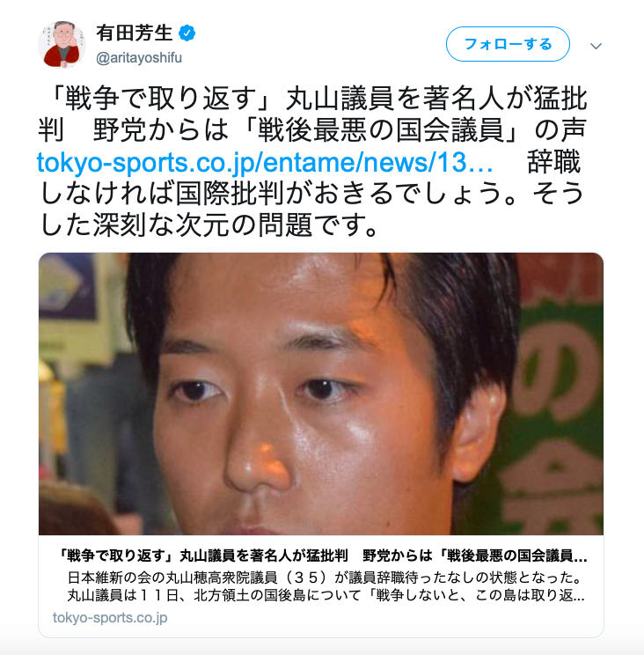Click the blue verified badge icon
This screenshot has height=655, width=644.
(187, 33)
